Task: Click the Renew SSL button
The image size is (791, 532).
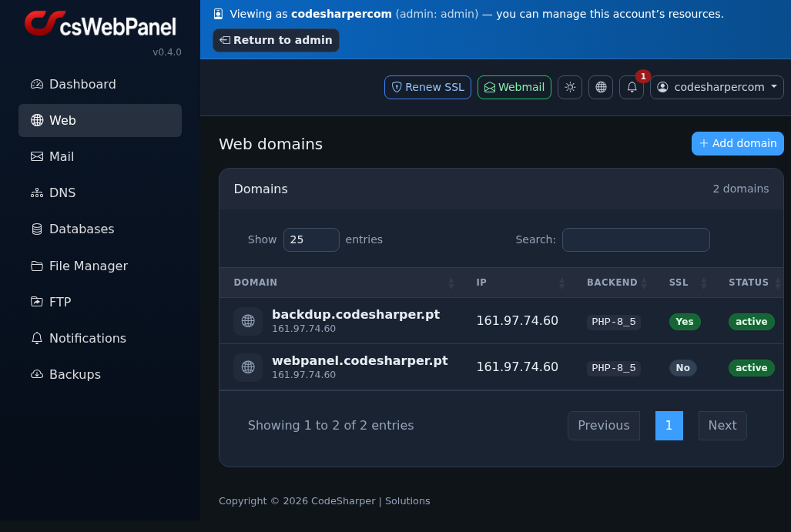Action: click(x=427, y=87)
